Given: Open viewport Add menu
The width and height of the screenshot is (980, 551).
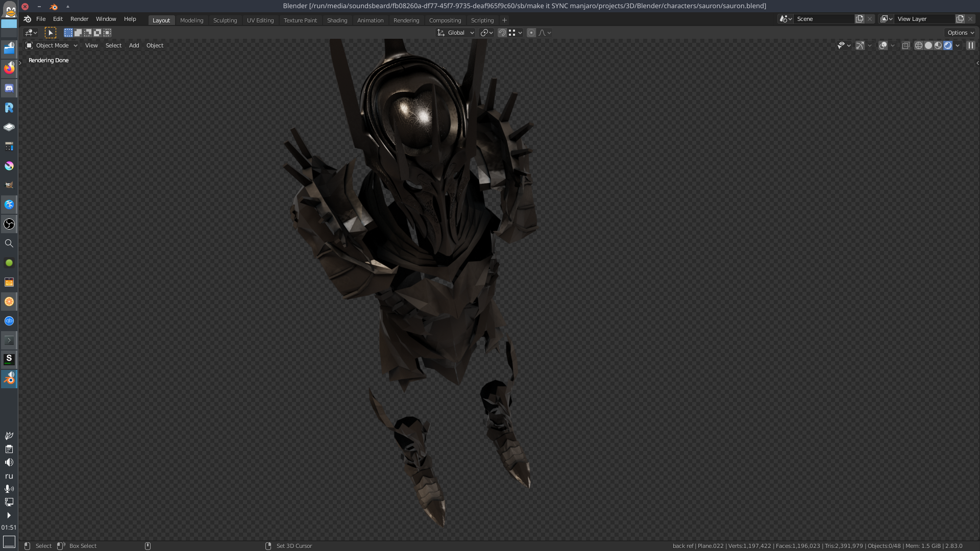Looking at the screenshot, I should tap(134, 45).
